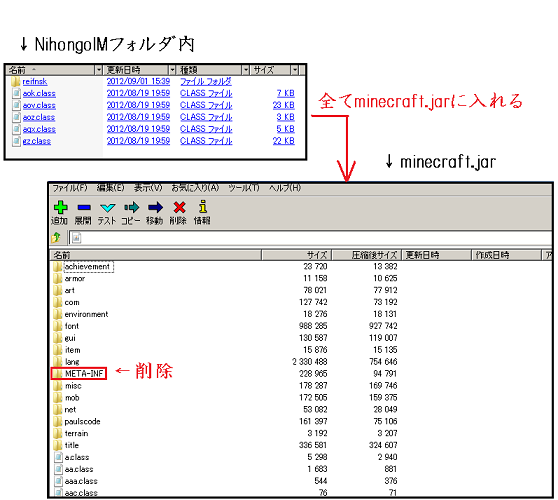Select the paulscode folder
This screenshot has height=500, width=558.
pyautogui.click(x=82, y=422)
